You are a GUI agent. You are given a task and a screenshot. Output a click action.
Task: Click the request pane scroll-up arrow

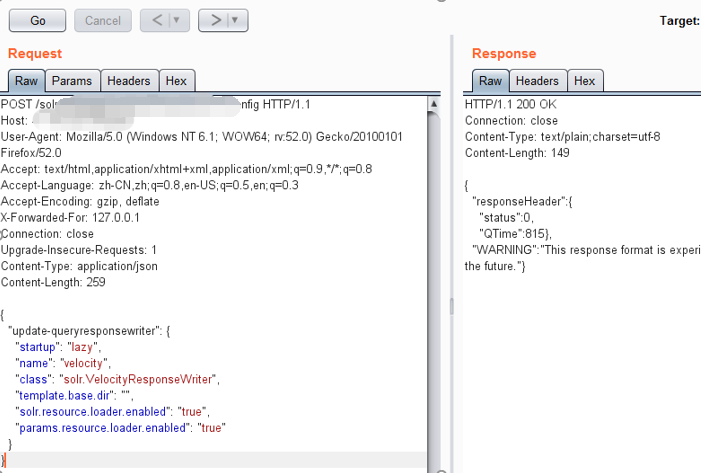coord(434,104)
